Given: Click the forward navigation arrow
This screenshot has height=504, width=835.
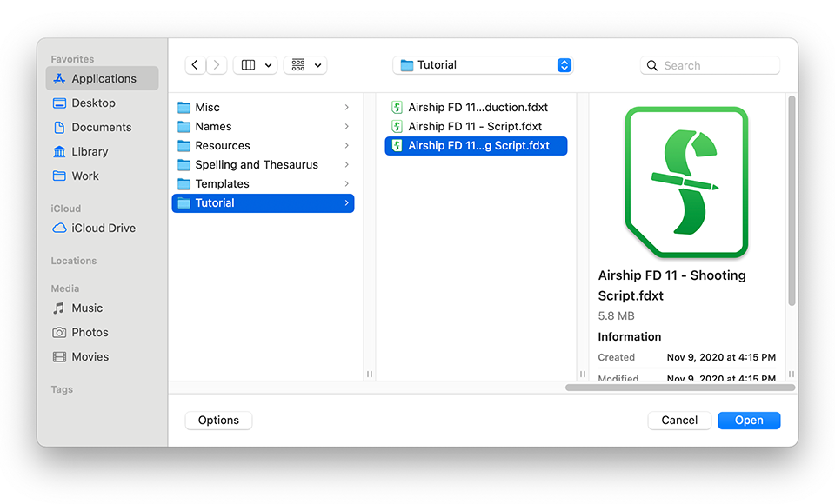Looking at the screenshot, I should click(x=217, y=65).
